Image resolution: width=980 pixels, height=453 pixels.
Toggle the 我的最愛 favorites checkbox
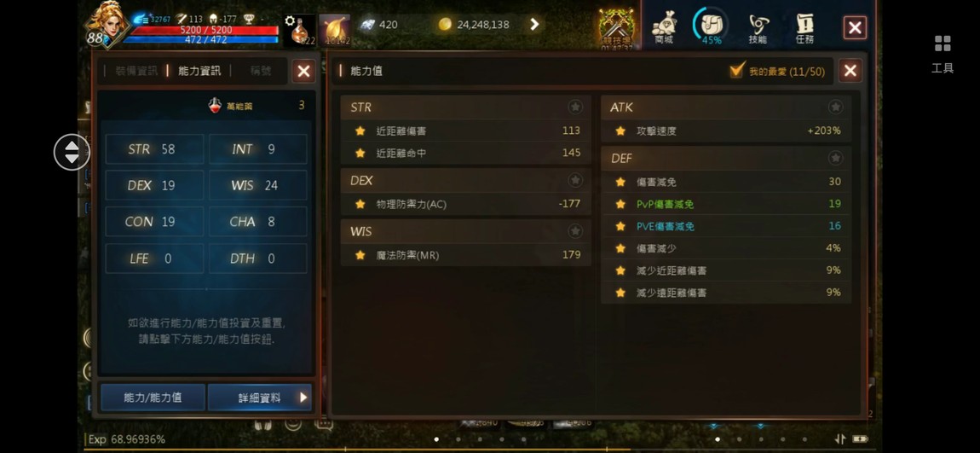tap(737, 71)
